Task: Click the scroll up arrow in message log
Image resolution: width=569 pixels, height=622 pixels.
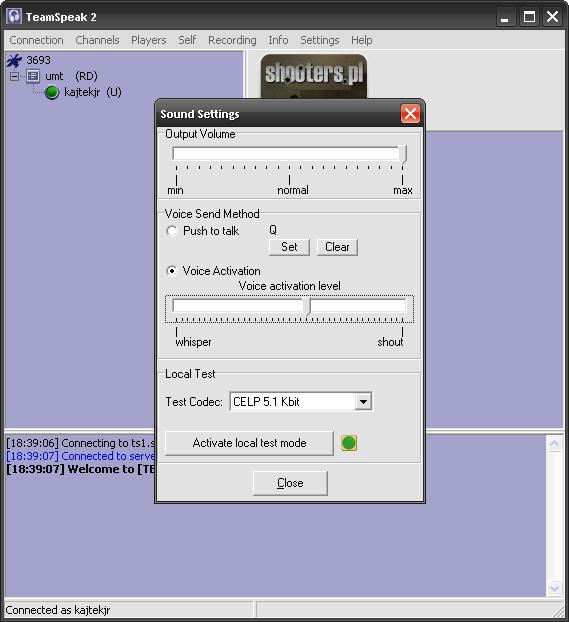Action: point(554,443)
